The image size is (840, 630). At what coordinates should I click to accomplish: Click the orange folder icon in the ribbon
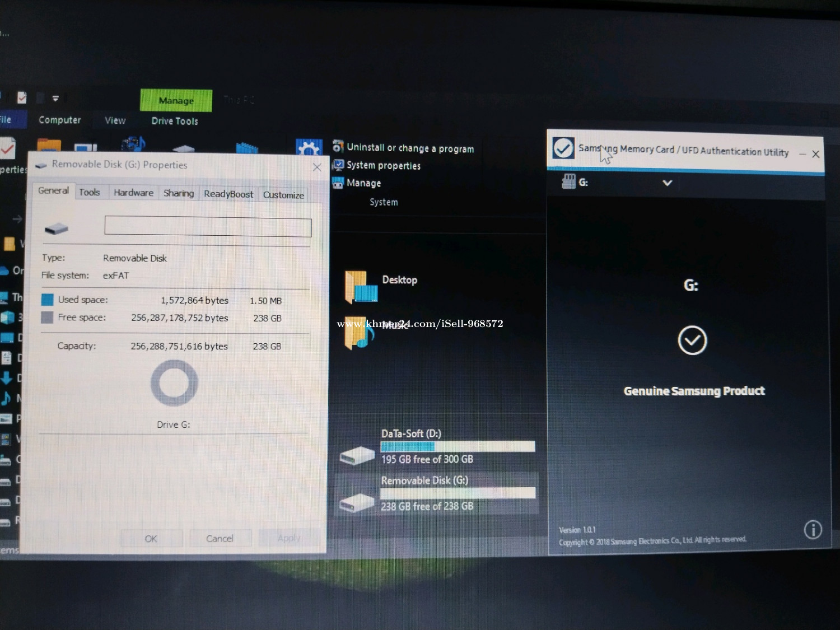pyautogui.click(x=49, y=145)
